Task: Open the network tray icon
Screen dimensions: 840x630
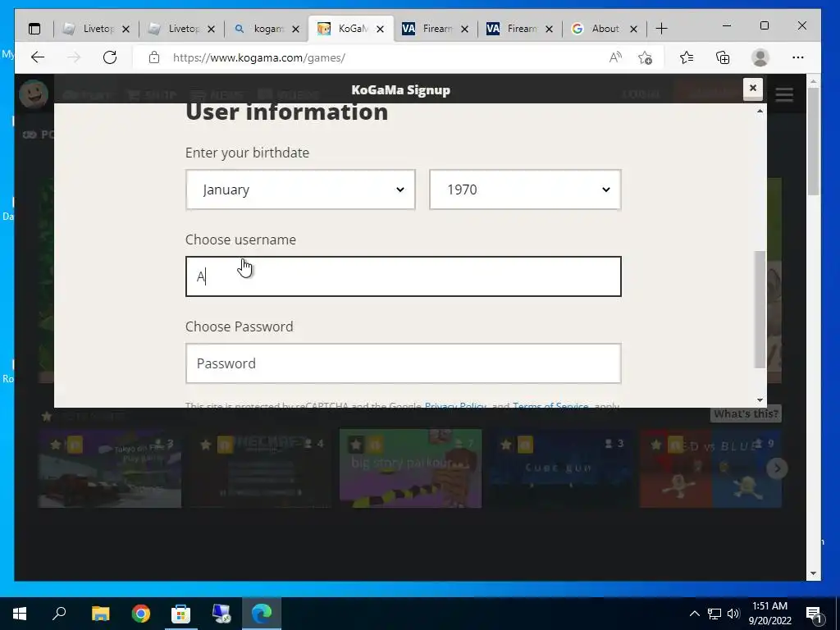Action: pyautogui.click(x=714, y=614)
